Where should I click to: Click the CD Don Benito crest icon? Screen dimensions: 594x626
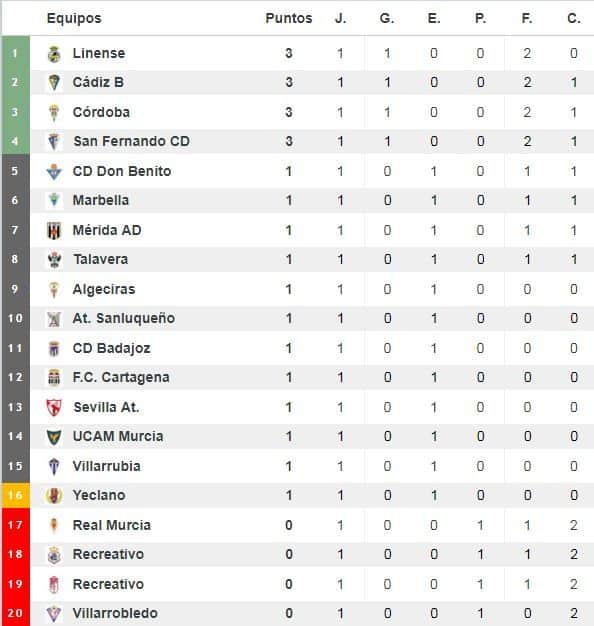pyautogui.click(x=54, y=172)
